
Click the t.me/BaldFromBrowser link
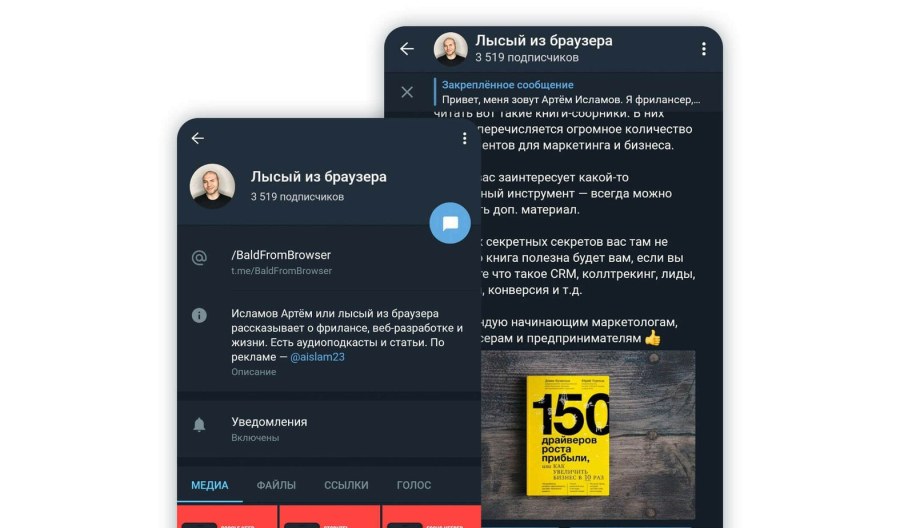click(x=281, y=271)
